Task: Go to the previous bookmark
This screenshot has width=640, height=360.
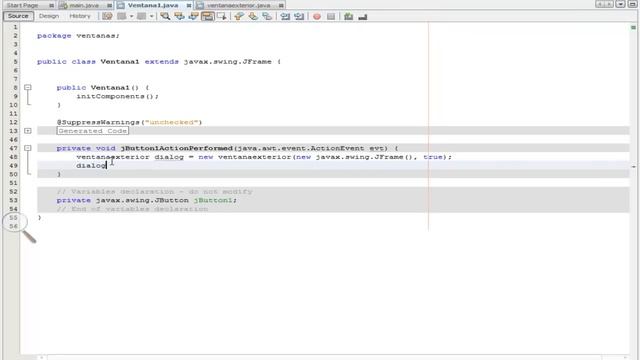Action: click(239, 16)
